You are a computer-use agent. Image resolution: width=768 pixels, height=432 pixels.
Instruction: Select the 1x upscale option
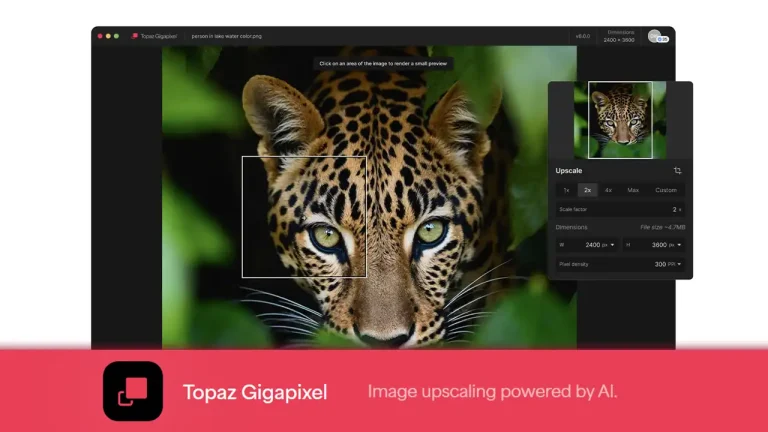(x=566, y=190)
